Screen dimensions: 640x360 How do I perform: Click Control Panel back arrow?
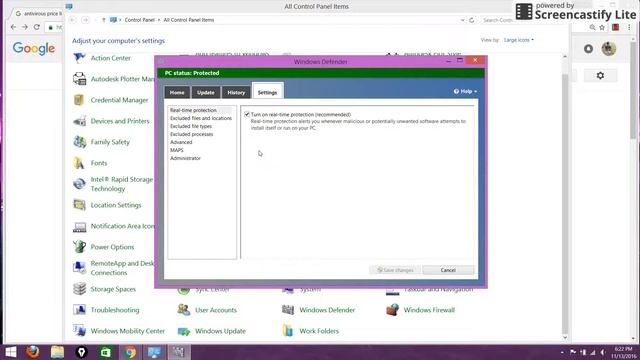(x=73, y=20)
